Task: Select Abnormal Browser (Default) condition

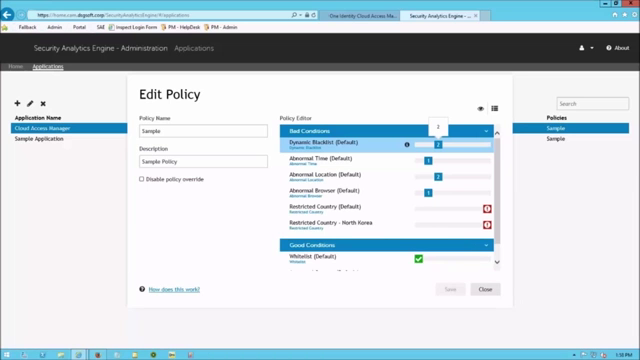Action: (324, 191)
